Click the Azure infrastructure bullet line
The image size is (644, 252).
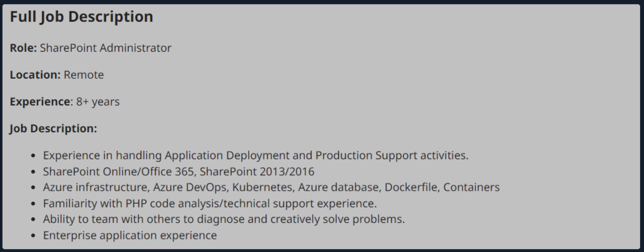click(271, 187)
